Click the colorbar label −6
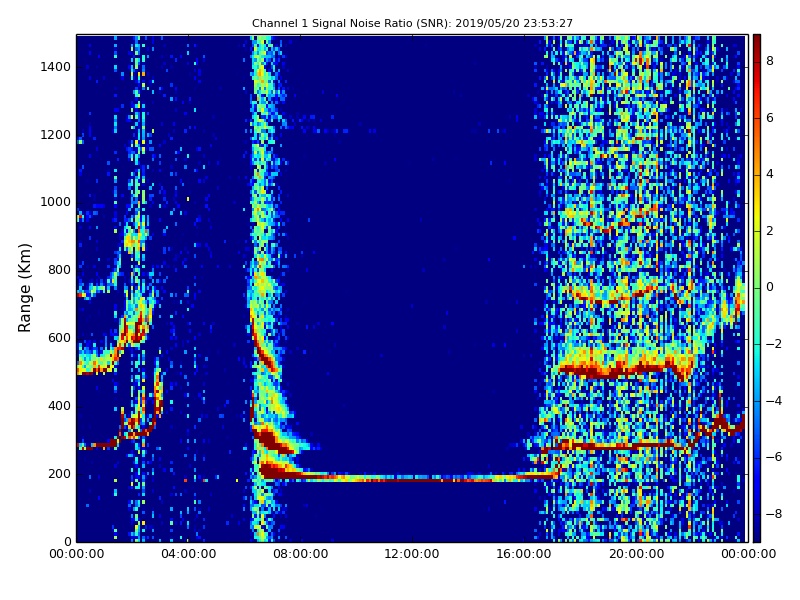800x600 pixels. click(x=774, y=457)
